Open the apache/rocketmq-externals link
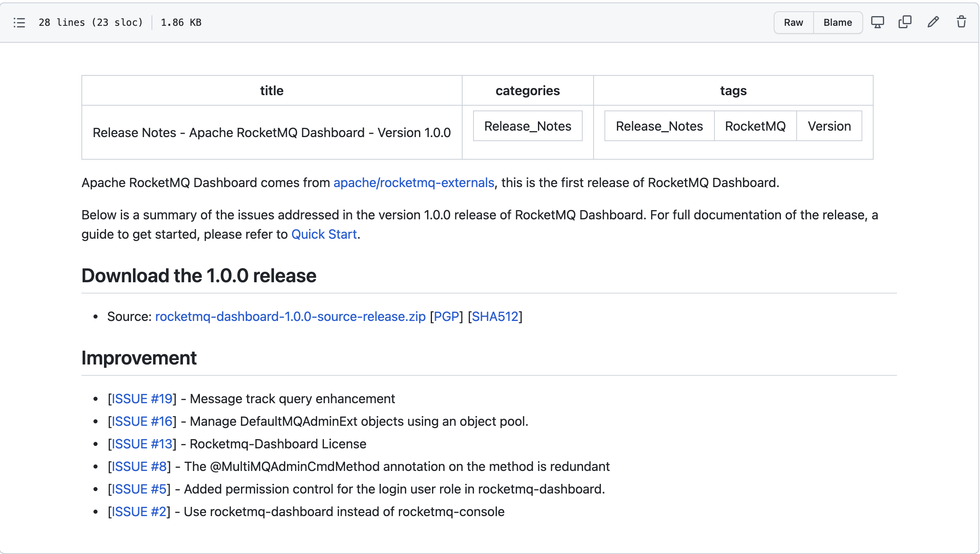The width and height of the screenshot is (980, 554). [413, 183]
